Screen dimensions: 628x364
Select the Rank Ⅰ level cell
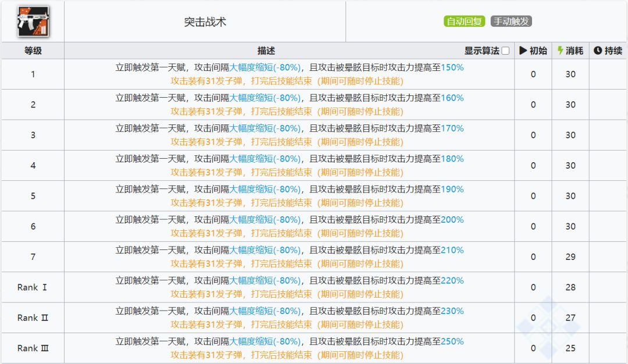(33, 287)
